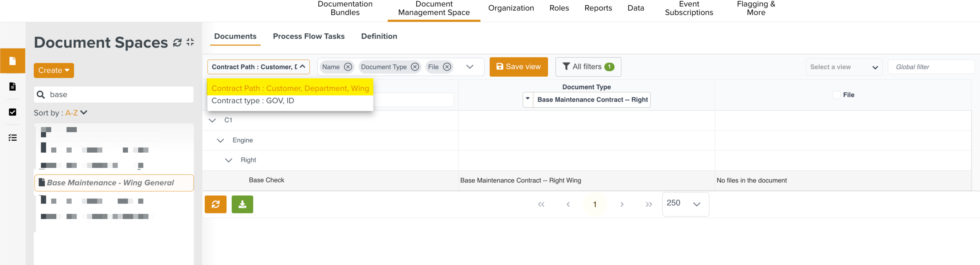Click the refresh icon beside Document Spaces
The image size is (980, 265).
tap(177, 42)
